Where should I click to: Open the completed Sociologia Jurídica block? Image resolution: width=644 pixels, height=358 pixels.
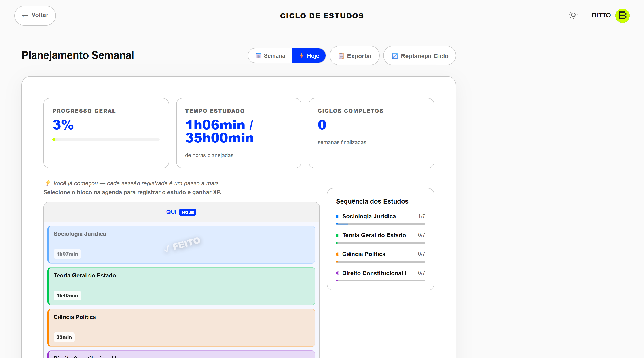coord(181,244)
